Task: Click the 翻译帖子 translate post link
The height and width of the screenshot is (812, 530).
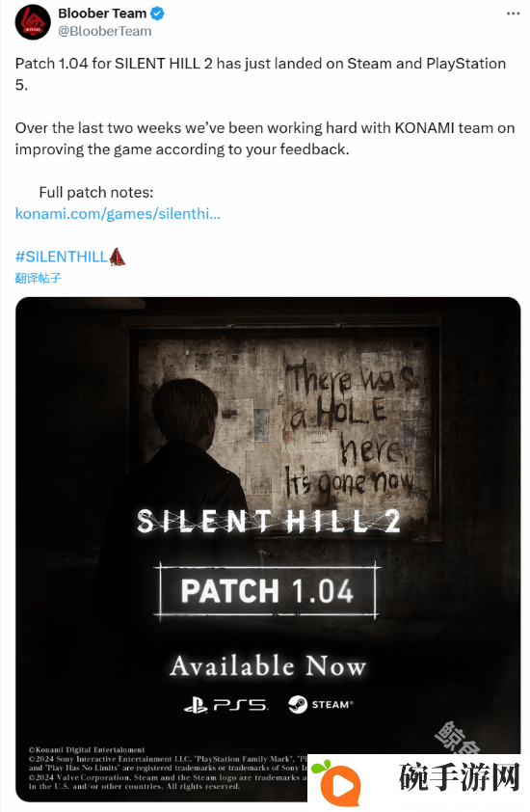Action: pos(39,278)
